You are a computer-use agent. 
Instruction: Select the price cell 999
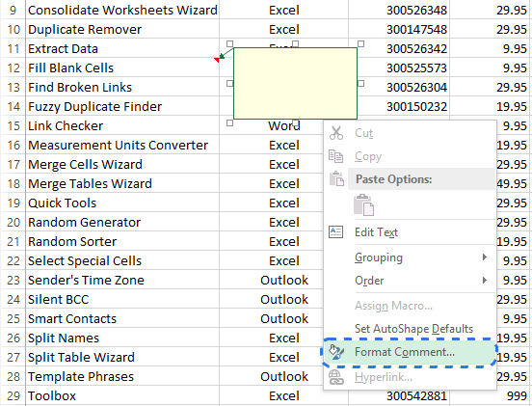pyautogui.click(x=491, y=395)
